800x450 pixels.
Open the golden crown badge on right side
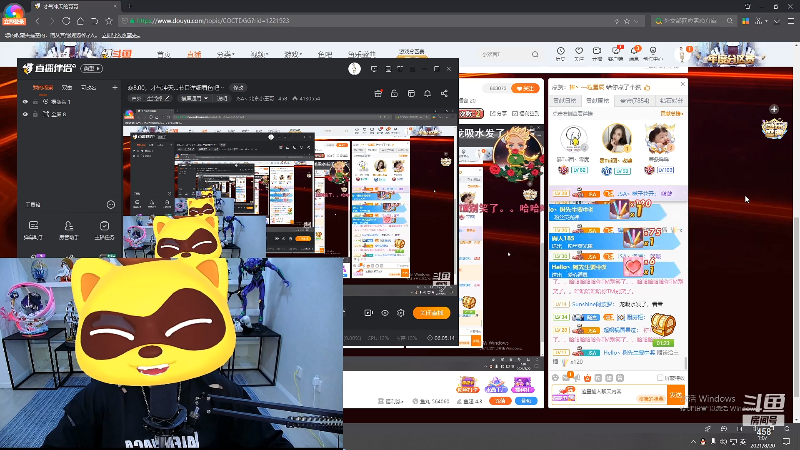[x=774, y=128]
